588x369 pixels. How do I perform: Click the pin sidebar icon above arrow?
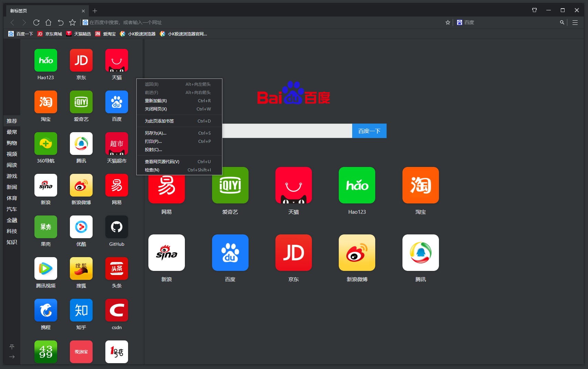[x=12, y=347]
